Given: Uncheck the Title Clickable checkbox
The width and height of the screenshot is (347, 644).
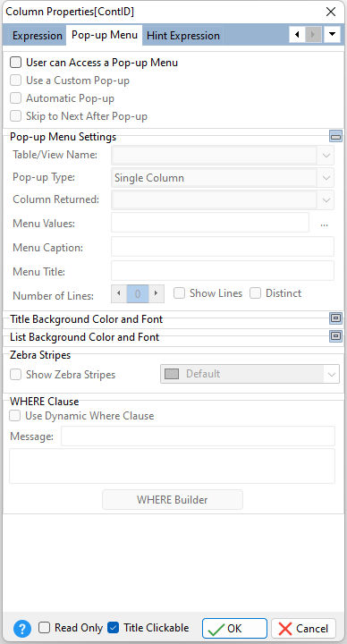Looking at the screenshot, I should pos(113,628).
